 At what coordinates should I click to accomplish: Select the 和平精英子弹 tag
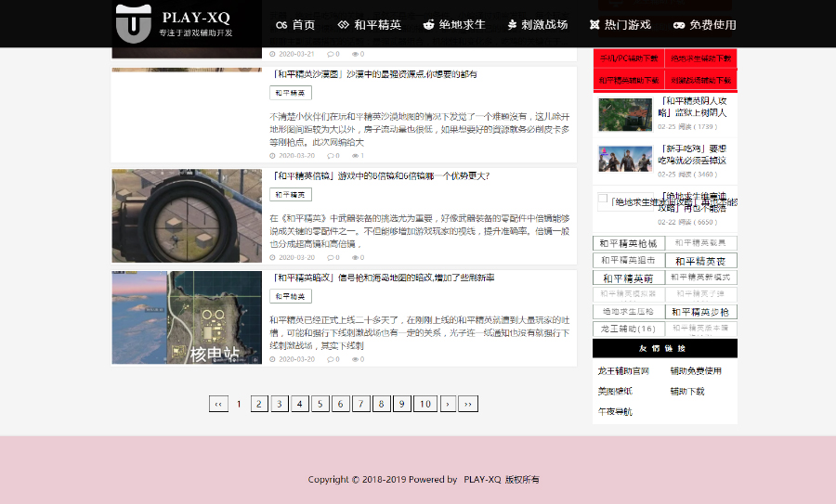click(x=701, y=294)
